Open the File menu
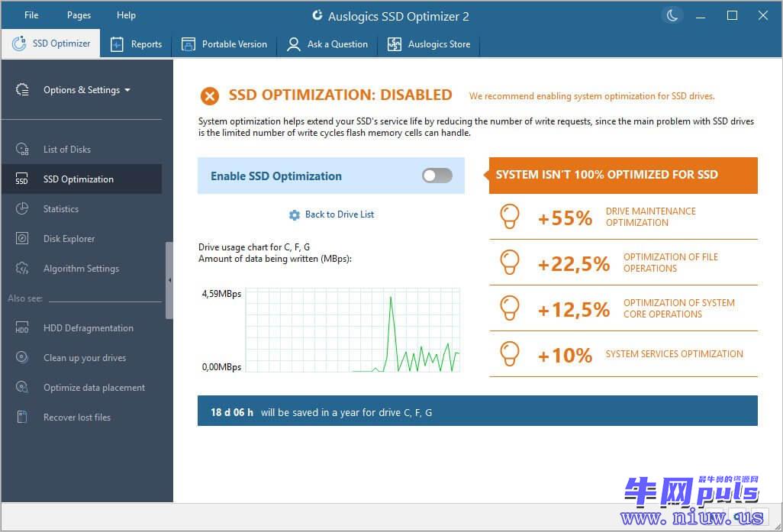This screenshot has height=532, width=783. point(31,15)
